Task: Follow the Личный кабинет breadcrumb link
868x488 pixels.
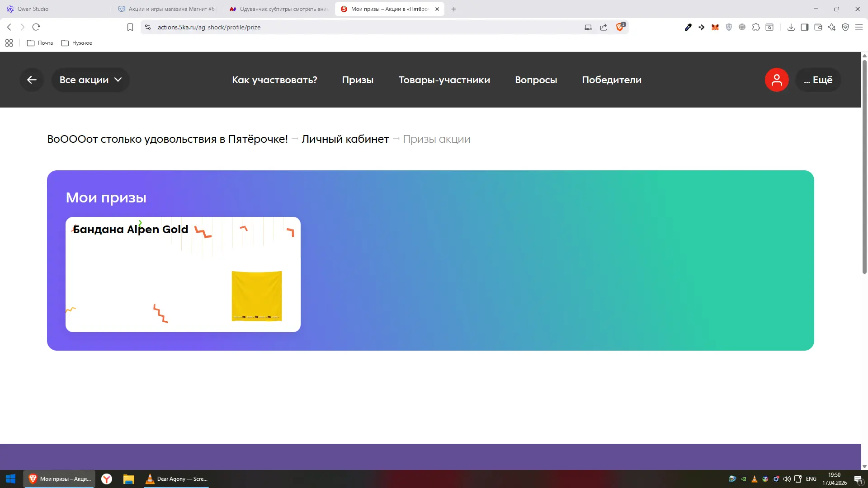Action: pos(345,139)
